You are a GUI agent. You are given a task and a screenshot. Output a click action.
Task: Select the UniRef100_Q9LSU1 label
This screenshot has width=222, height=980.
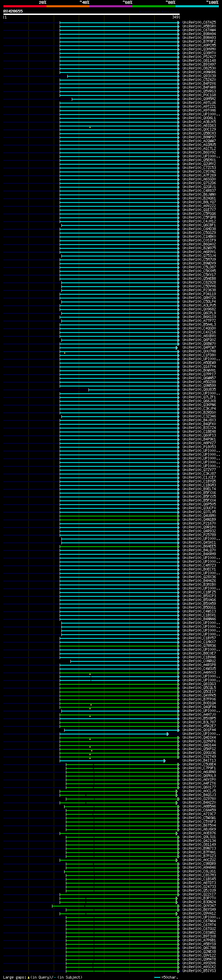pyautogui.click(x=199, y=837)
